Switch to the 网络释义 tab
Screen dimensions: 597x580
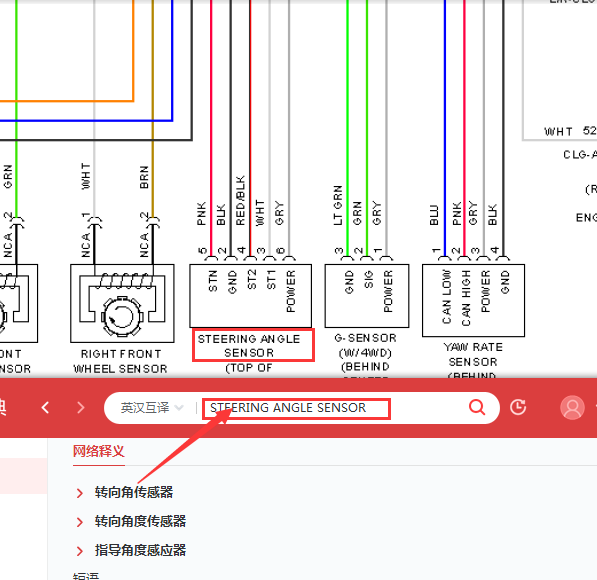point(99,452)
